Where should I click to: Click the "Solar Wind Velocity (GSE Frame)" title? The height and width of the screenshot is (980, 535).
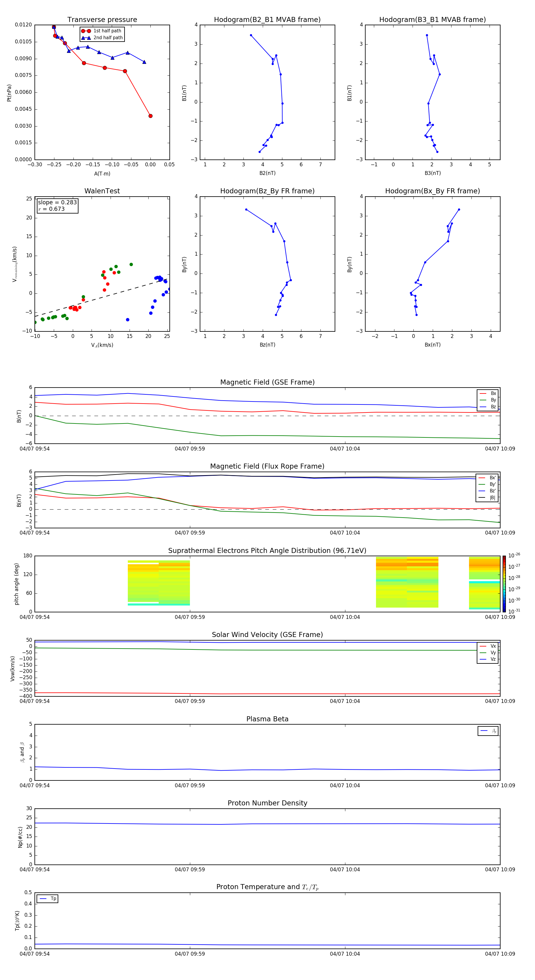(x=267, y=635)
